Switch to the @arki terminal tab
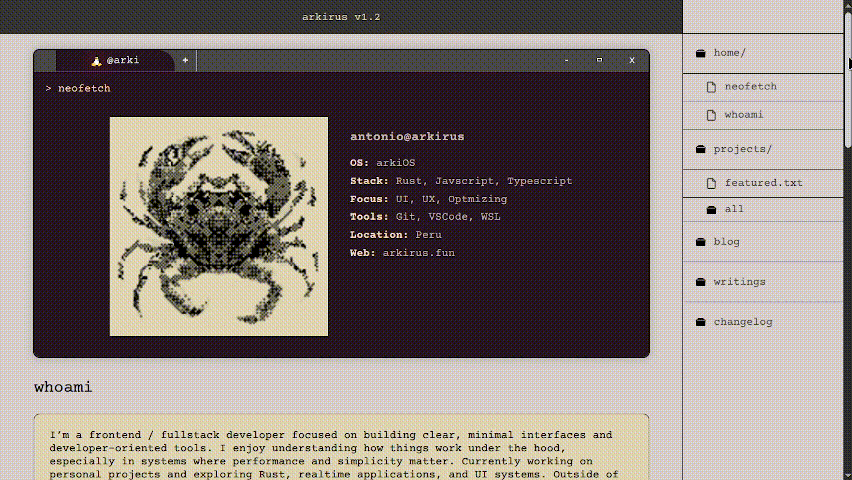The width and height of the screenshot is (852, 480). pos(122,61)
